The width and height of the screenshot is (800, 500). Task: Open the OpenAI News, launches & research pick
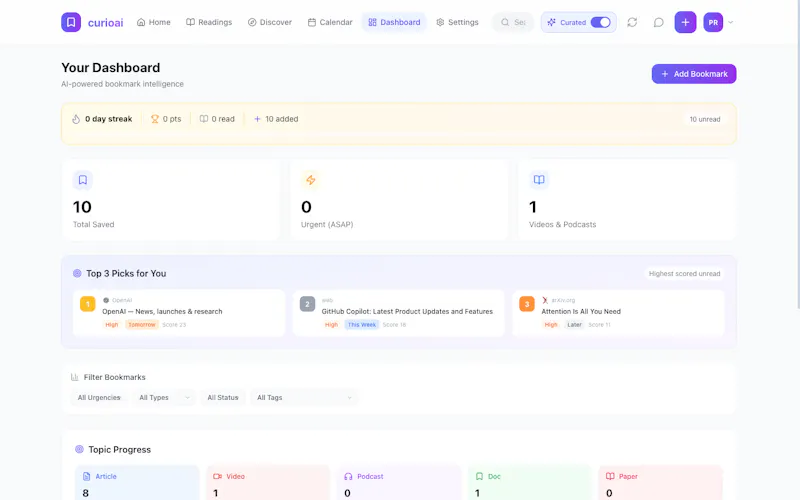point(179,313)
